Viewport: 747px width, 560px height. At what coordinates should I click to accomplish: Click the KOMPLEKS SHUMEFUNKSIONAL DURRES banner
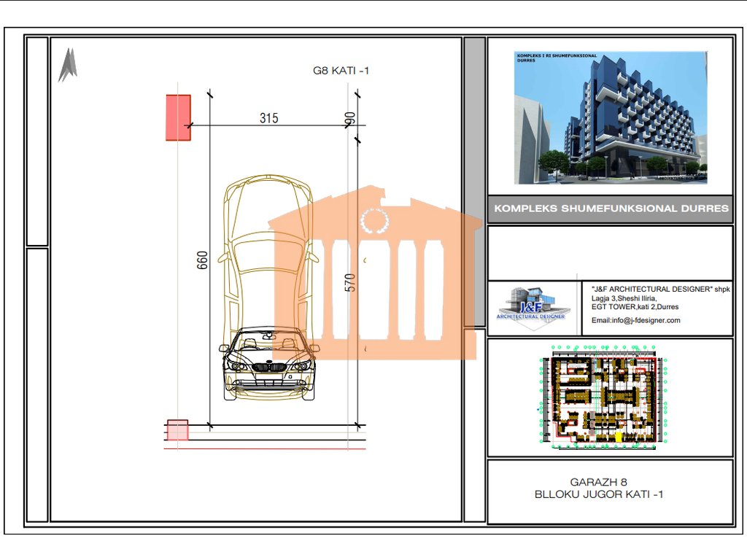pyautogui.click(x=611, y=209)
